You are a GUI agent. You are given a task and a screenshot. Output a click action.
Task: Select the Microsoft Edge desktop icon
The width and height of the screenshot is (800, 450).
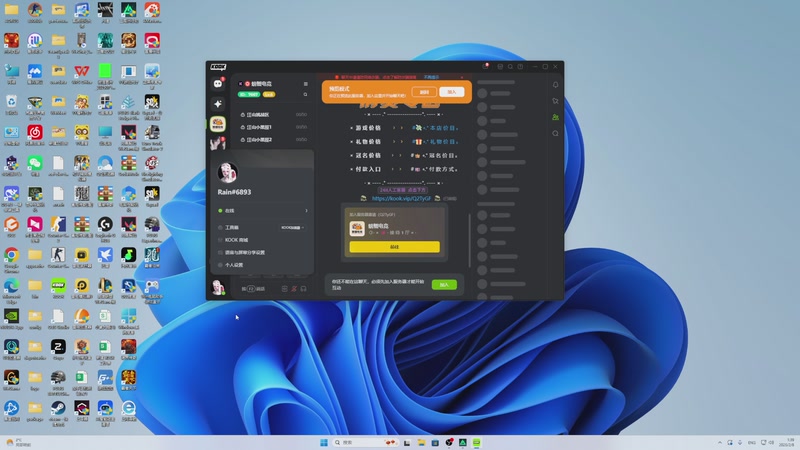pyautogui.click(x=11, y=290)
